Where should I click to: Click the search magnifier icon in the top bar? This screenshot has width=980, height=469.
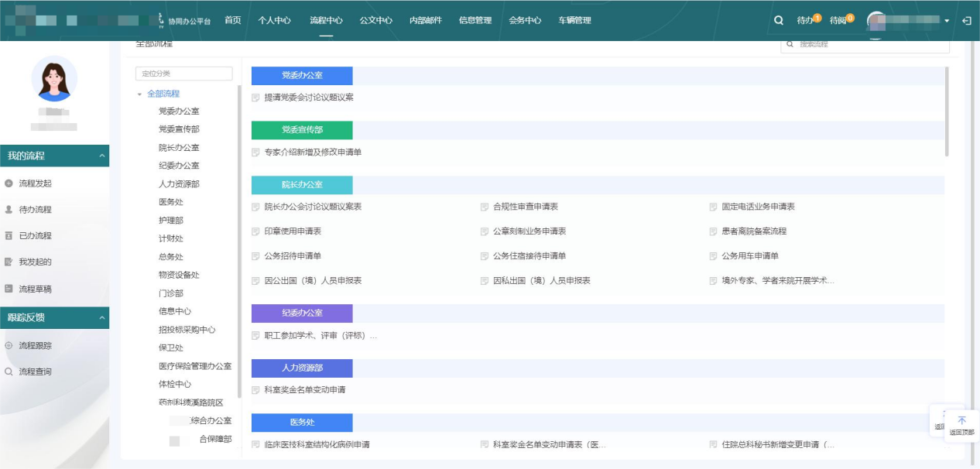779,21
